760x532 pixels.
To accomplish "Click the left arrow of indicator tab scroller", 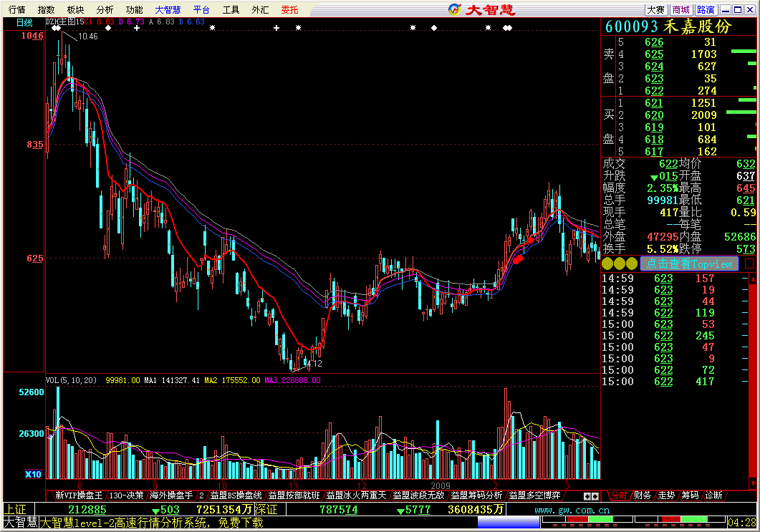I will [587, 496].
